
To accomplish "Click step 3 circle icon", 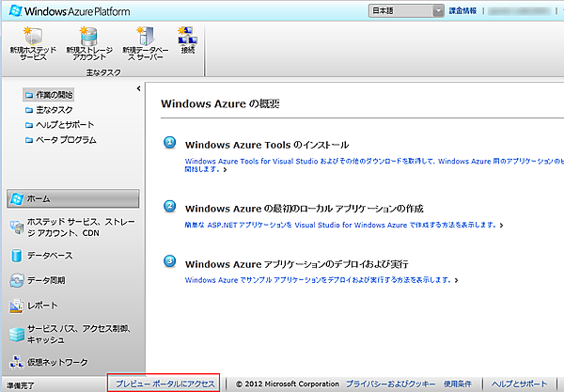I will click(x=170, y=261).
